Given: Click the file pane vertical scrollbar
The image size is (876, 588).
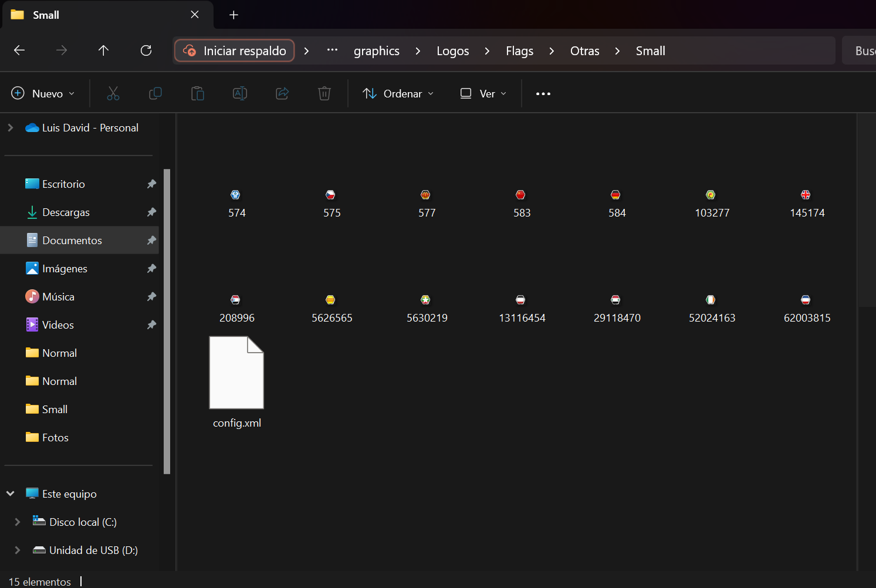Looking at the screenshot, I should (x=866, y=210).
